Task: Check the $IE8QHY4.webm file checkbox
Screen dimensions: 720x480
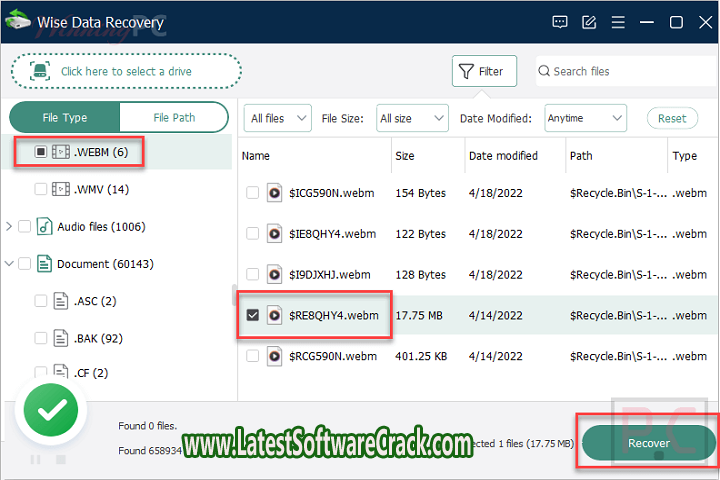Action: (253, 234)
